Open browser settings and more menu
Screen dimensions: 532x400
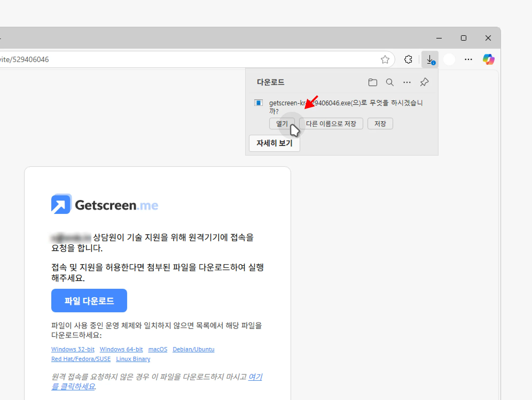click(x=468, y=59)
